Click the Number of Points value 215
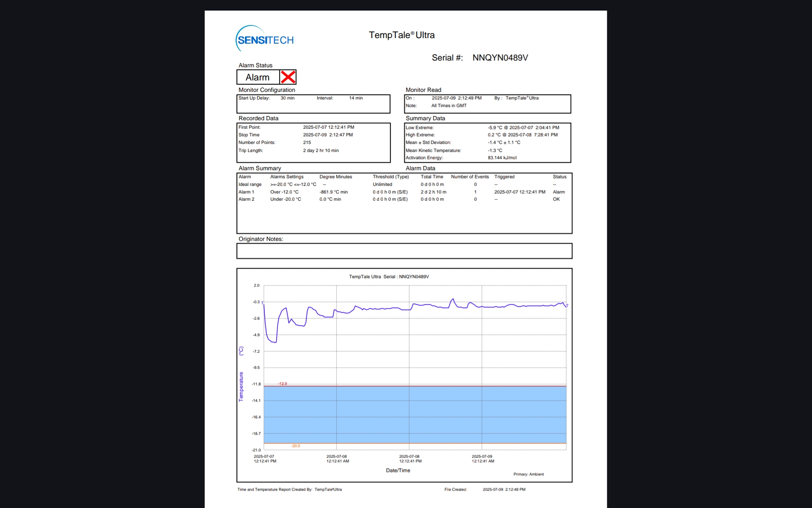 coord(307,143)
